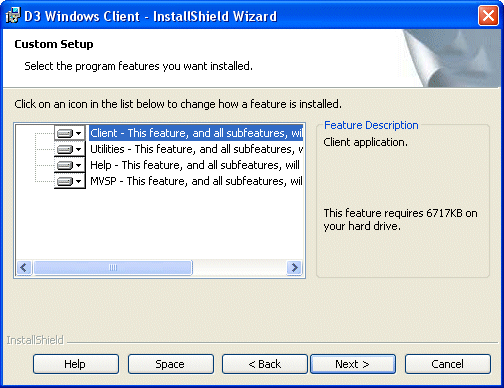Click the Space button

tap(171, 364)
